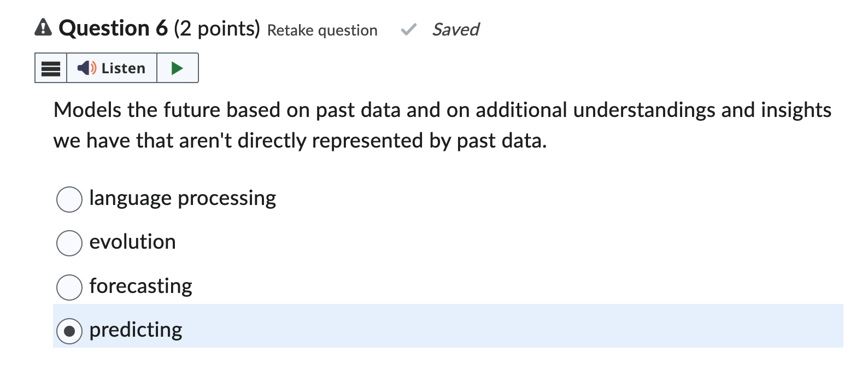Click the 'forecasting' answer label
The height and width of the screenshot is (387, 868).
[141, 286]
